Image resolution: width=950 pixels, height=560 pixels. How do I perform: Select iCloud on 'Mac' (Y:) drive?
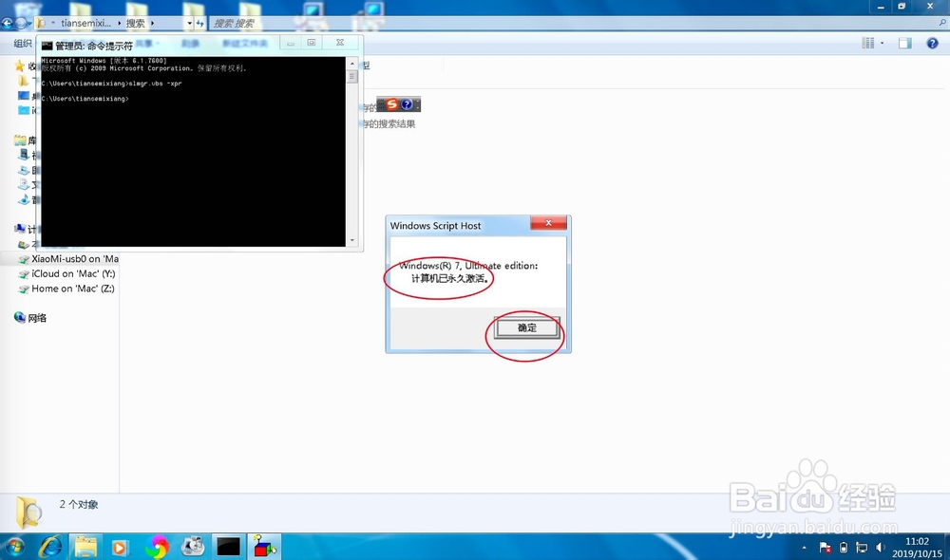coord(66,273)
